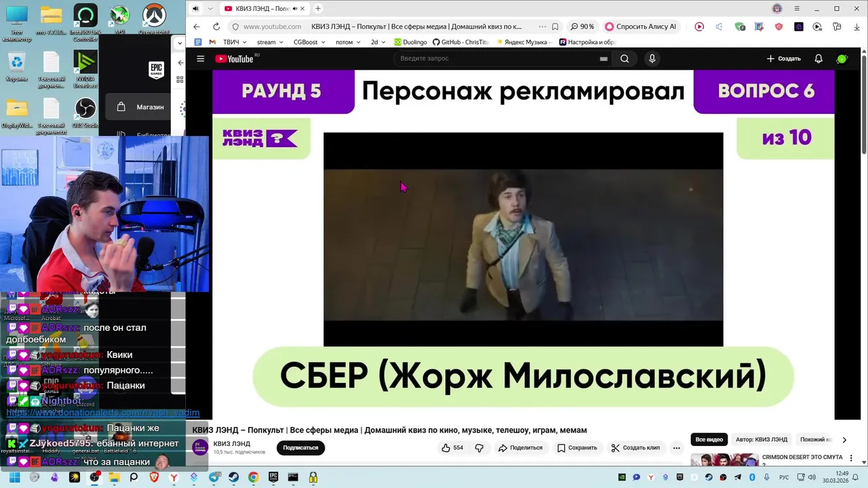This screenshot has width=868, height=488.
Task: Open the Windows Start menu
Action: click(14, 477)
